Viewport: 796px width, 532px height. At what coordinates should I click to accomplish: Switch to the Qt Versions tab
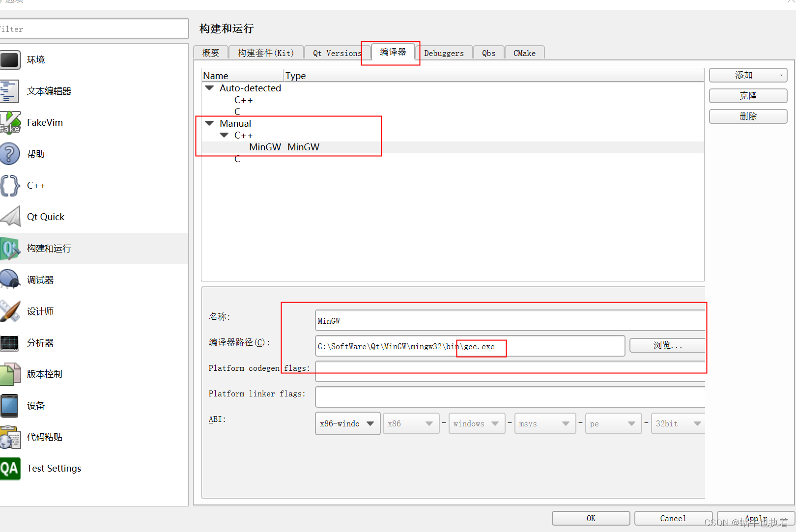point(337,53)
